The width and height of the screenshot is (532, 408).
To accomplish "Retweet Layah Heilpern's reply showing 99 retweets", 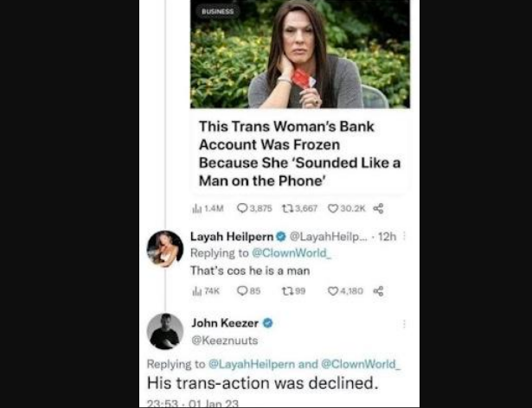I will [x=286, y=291].
